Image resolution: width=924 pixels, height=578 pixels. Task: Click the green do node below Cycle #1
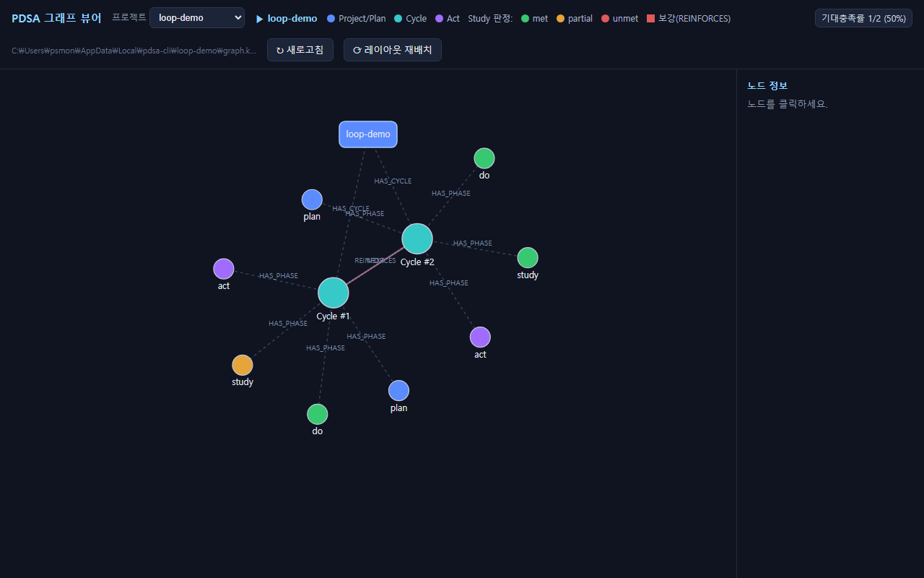pyautogui.click(x=318, y=414)
